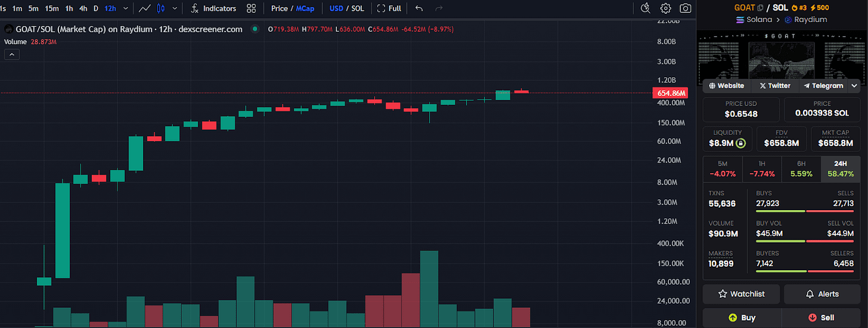Switch chart to MCap mode
This screenshot has height=328, width=868.
tap(305, 8)
